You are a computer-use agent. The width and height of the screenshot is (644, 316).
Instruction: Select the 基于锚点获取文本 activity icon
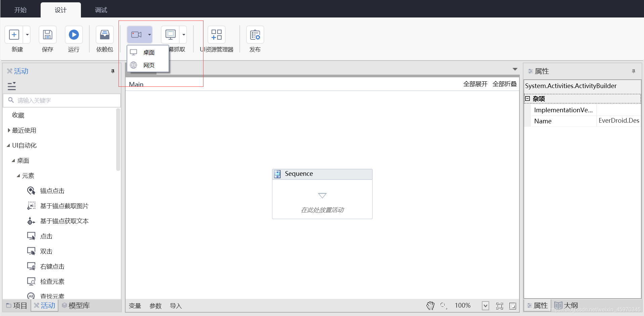[31, 221]
